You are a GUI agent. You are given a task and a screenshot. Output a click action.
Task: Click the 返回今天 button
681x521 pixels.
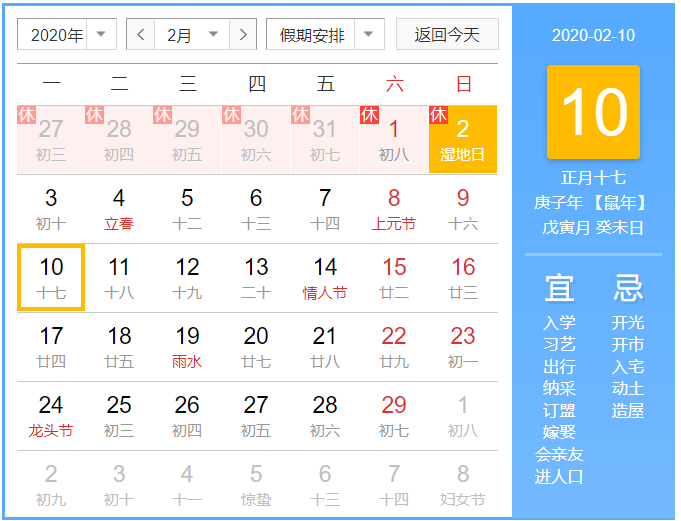tap(447, 35)
